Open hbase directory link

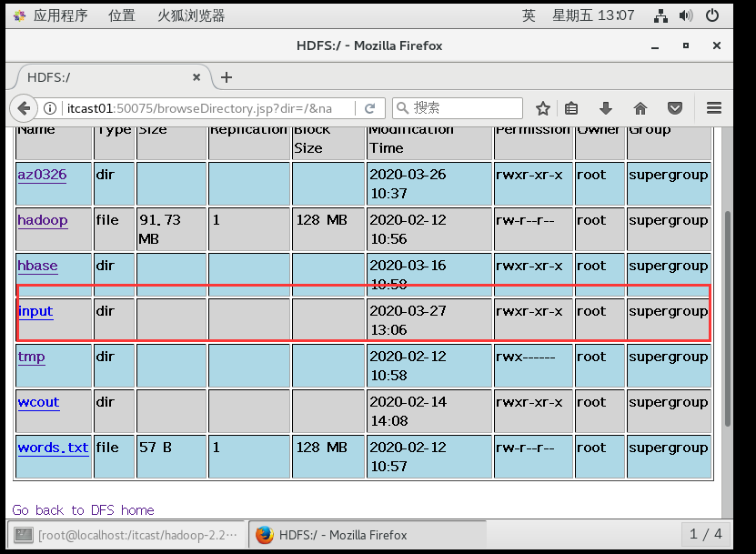[37, 266]
